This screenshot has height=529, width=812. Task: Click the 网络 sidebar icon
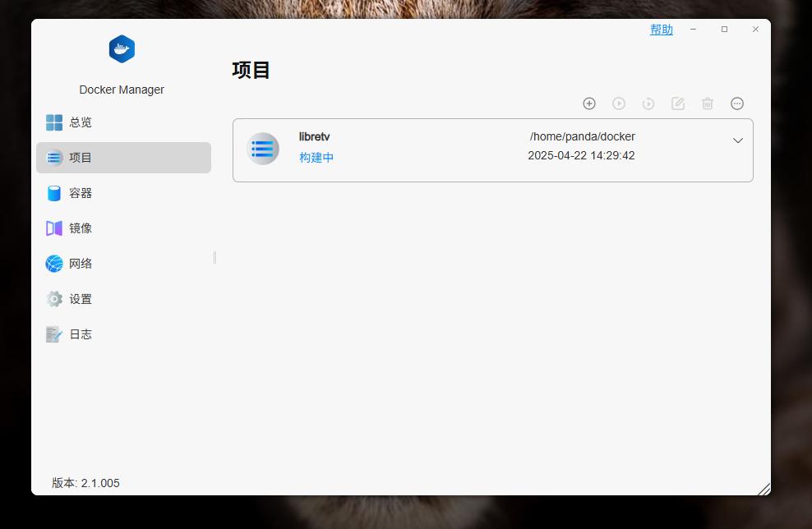[53, 264]
